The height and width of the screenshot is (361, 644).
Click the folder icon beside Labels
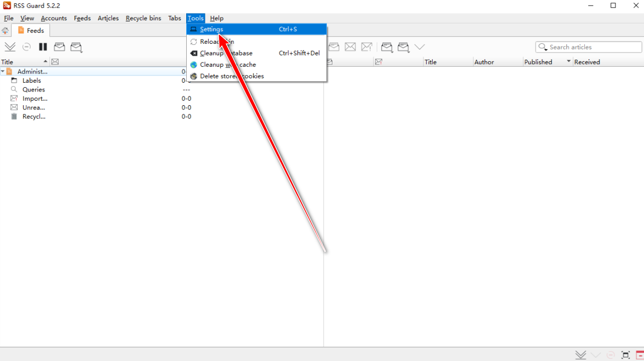click(x=14, y=81)
